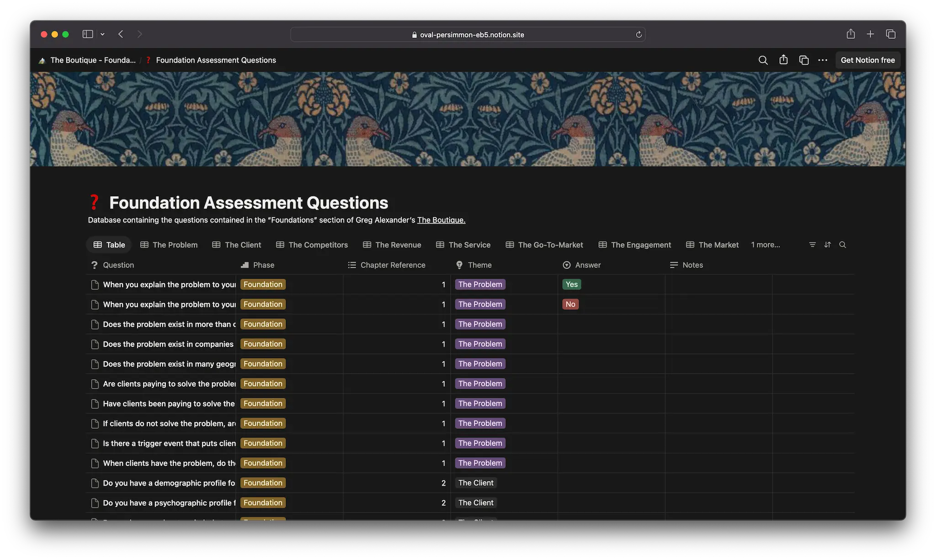Screen dimensions: 936x560
Task: Open the three-dot more menu
Action: click(x=823, y=60)
